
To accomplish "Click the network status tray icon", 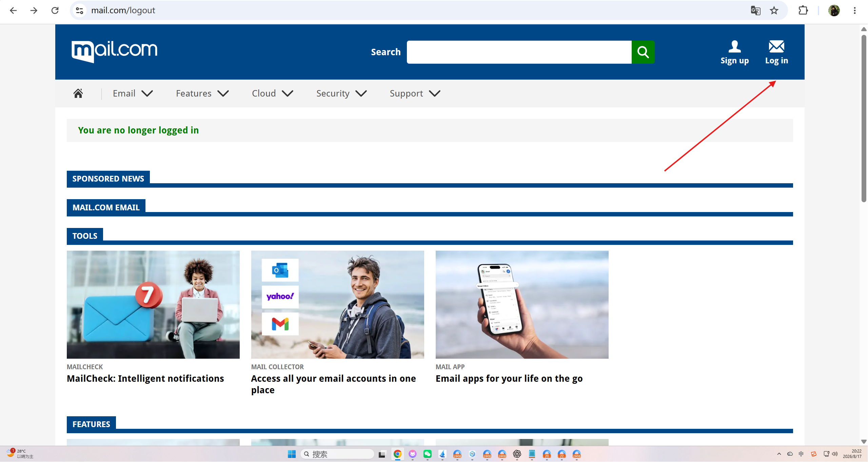I will [x=826, y=454].
